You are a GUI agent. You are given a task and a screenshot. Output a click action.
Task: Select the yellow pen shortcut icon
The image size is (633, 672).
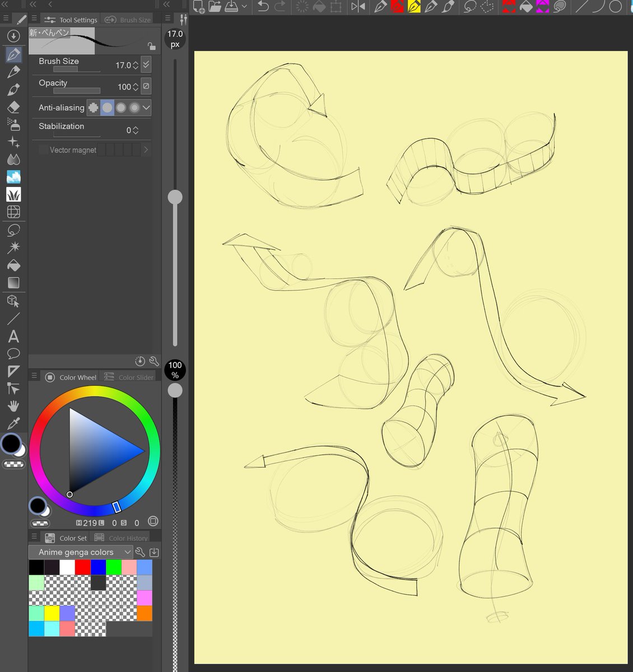tap(415, 7)
